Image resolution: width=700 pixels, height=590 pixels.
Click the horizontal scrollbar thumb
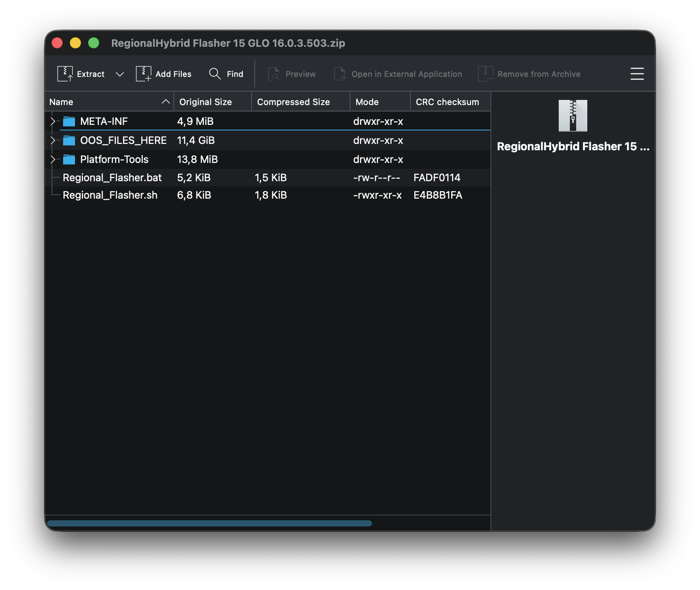[210, 523]
